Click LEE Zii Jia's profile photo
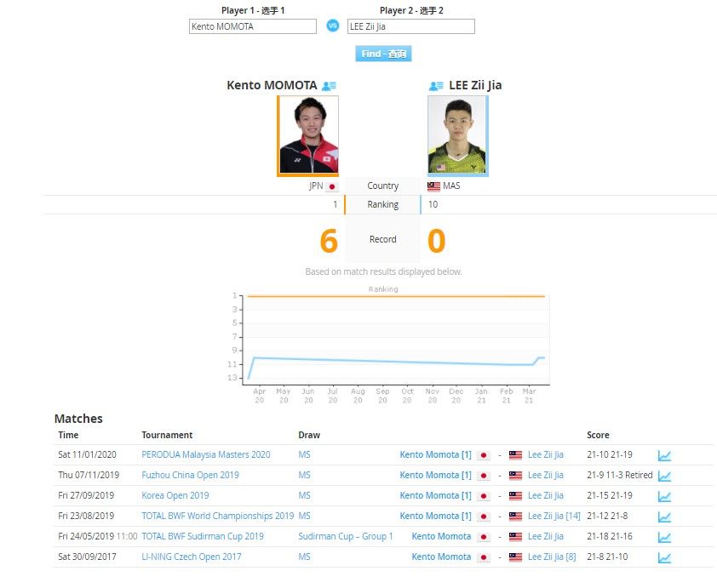 pyautogui.click(x=458, y=134)
